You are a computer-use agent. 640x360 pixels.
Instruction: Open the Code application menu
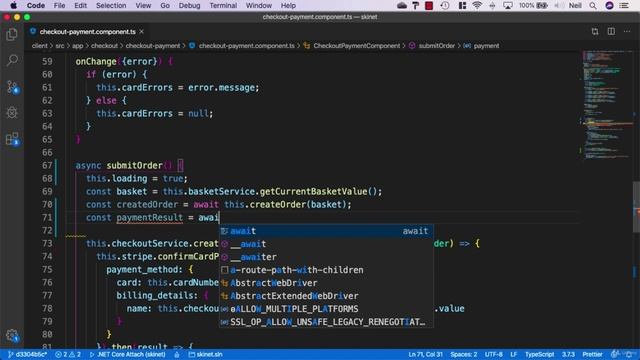pyautogui.click(x=36, y=5)
